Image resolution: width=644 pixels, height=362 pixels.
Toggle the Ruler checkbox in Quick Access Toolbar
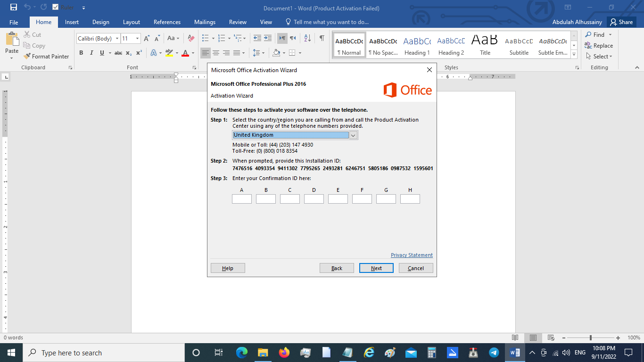pos(56,7)
